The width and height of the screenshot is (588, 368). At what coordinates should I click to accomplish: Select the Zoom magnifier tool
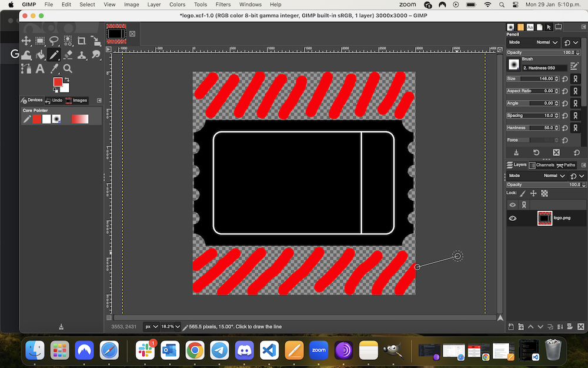pyautogui.click(x=68, y=69)
